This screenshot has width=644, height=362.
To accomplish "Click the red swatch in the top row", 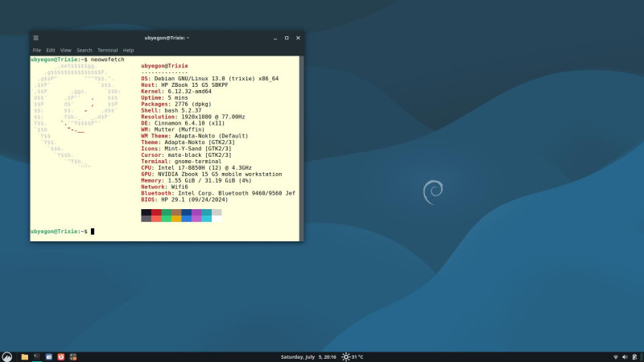I will click(156, 212).
